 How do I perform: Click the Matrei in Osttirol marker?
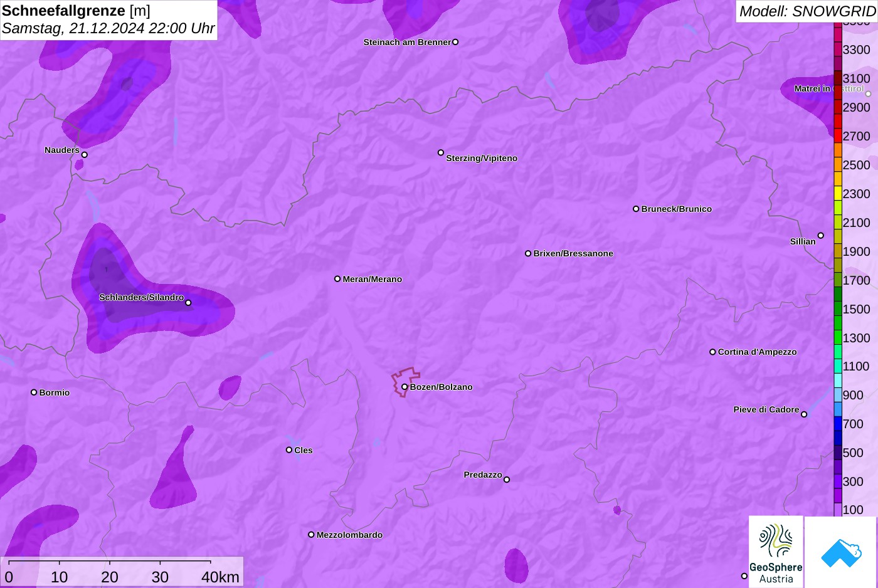(869, 94)
